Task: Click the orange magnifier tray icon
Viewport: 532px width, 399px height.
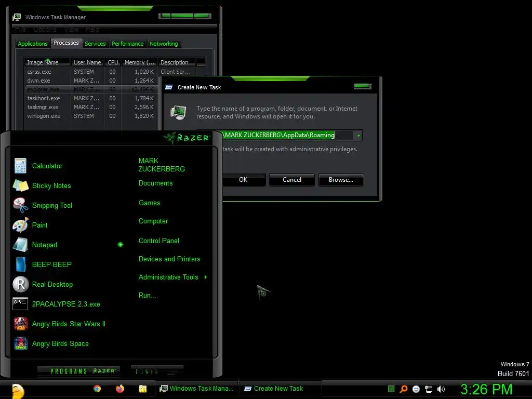Action: pyautogui.click(x=403, y=389)
